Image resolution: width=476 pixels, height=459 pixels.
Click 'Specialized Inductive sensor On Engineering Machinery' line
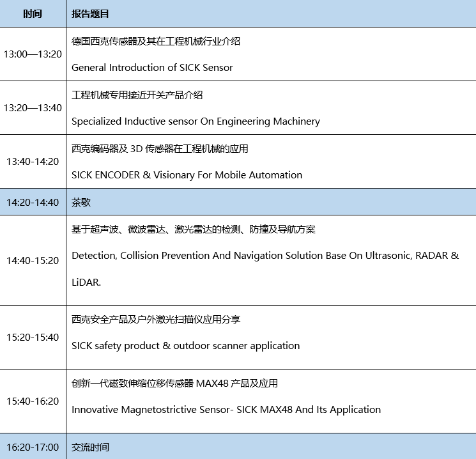(196, 121)
